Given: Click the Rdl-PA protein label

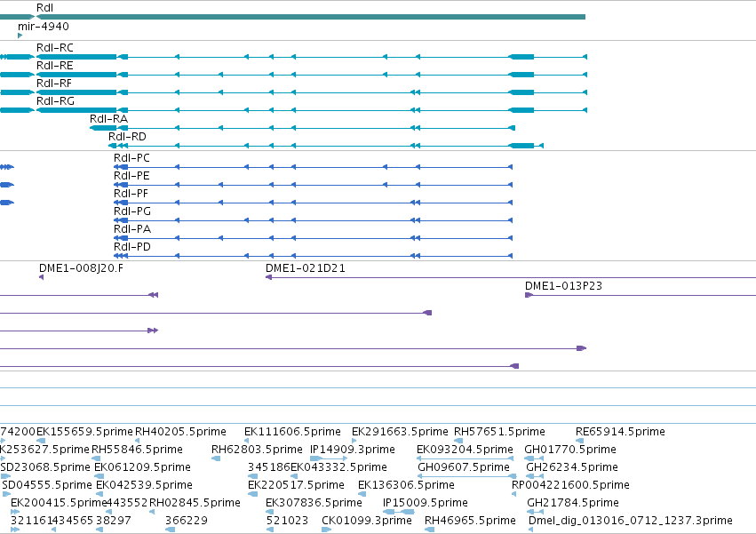Looking at the screenshot, I should [132, 228].
